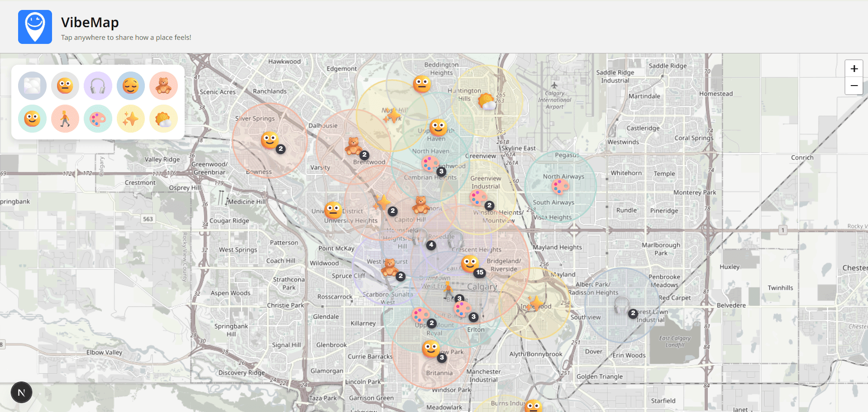868x412 pixels.
Task: Click the neutral face marker near University District
Action: tap(334, 210)
